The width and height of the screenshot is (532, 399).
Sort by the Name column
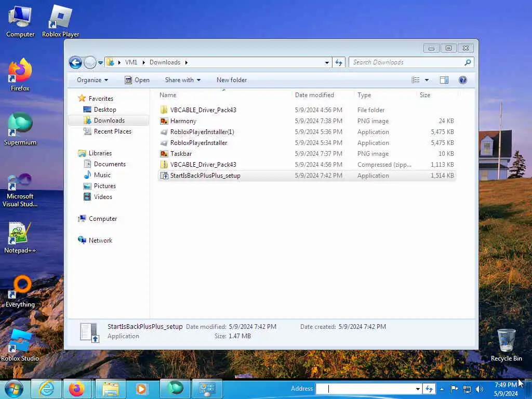coord(224,95)
